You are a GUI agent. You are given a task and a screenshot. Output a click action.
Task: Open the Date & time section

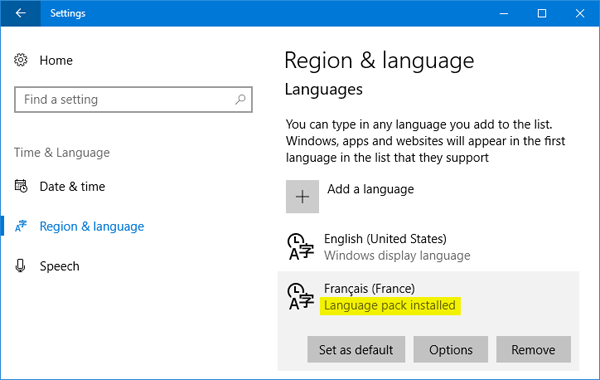pyautogui.click(x=72, y=186)
